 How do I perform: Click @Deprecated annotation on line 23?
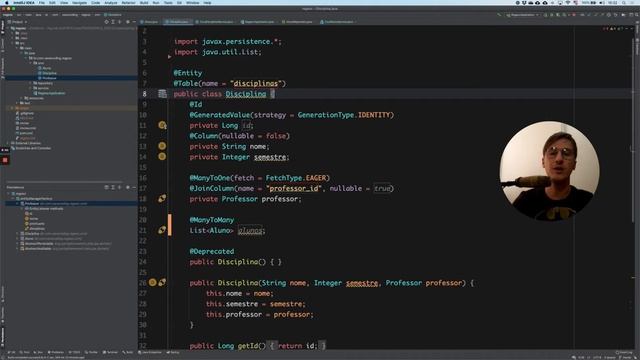(212, 251)
